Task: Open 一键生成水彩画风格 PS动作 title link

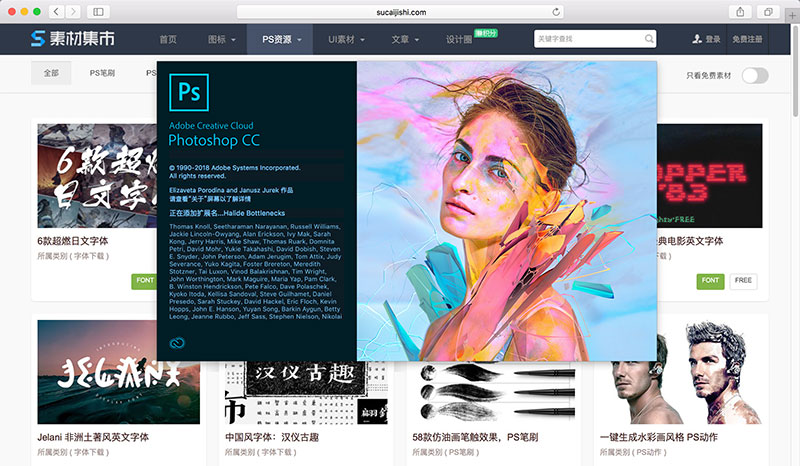Action: coord(659,437)
